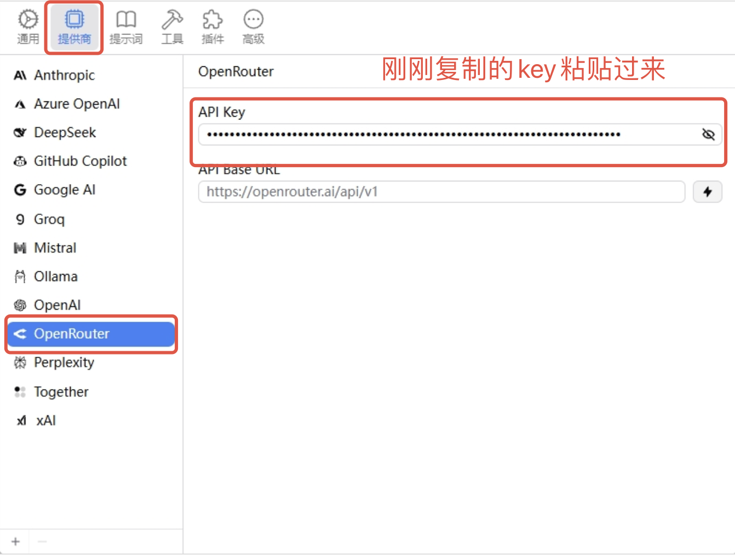The height and width of the screenshot is (560, 735).
Task: Choose DeepSeek from provider list
Action: click(65, 133)
